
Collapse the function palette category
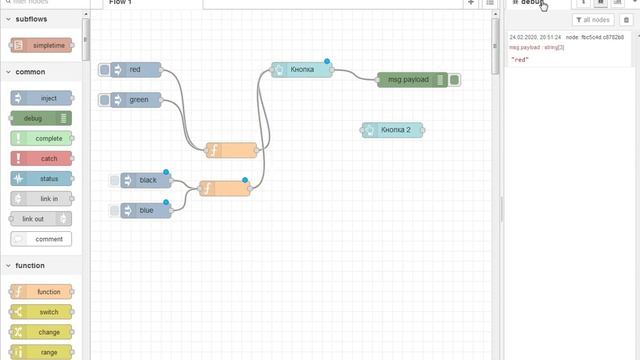(9, 265)
